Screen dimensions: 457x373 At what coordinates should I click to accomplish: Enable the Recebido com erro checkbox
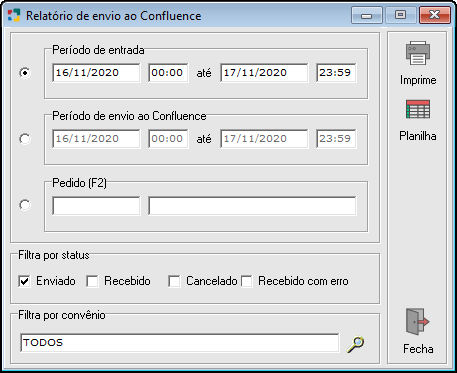click(x=247, y=281)
